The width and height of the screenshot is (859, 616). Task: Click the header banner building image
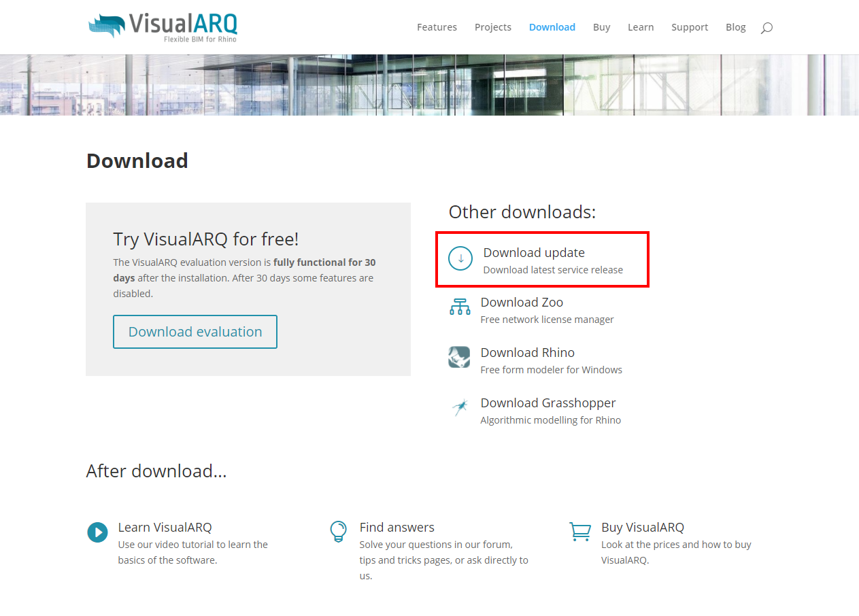click(429, 85)
